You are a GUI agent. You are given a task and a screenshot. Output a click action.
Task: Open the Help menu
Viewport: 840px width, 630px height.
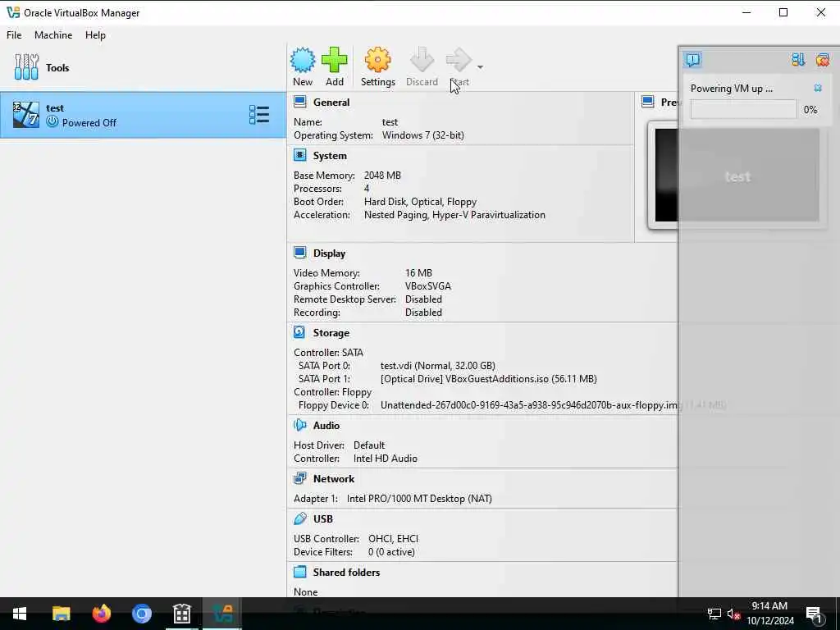pos(95,34)
